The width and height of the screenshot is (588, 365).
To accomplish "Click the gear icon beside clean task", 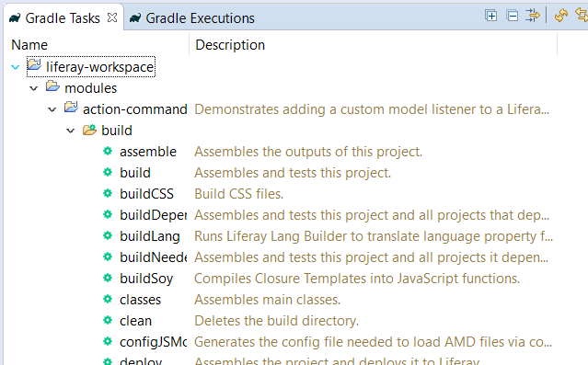I will coord(108,320).
